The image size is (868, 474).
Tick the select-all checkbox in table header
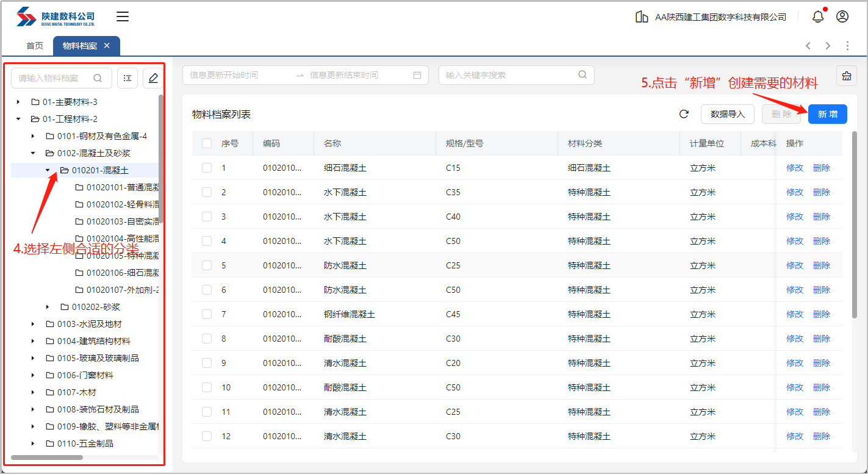click(x=207, y=143)
